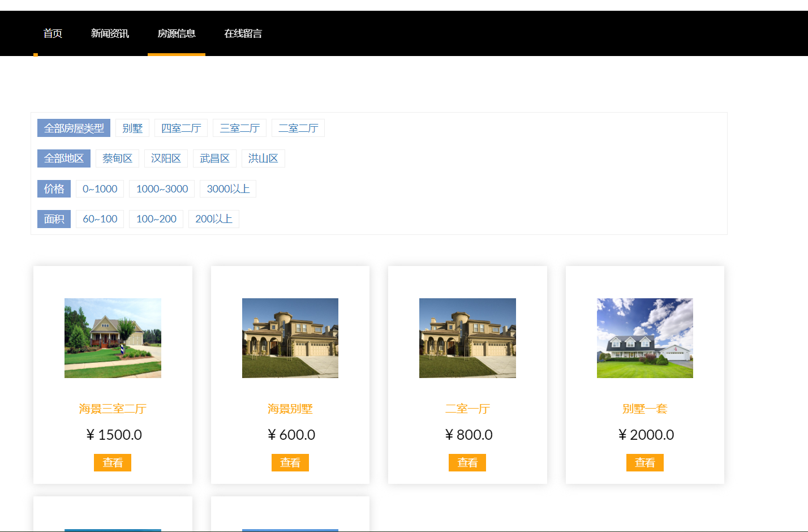This screenshot has width=808, height=532.
Task: Click 查看 button for 海景别墅
Action: [290, 462]
